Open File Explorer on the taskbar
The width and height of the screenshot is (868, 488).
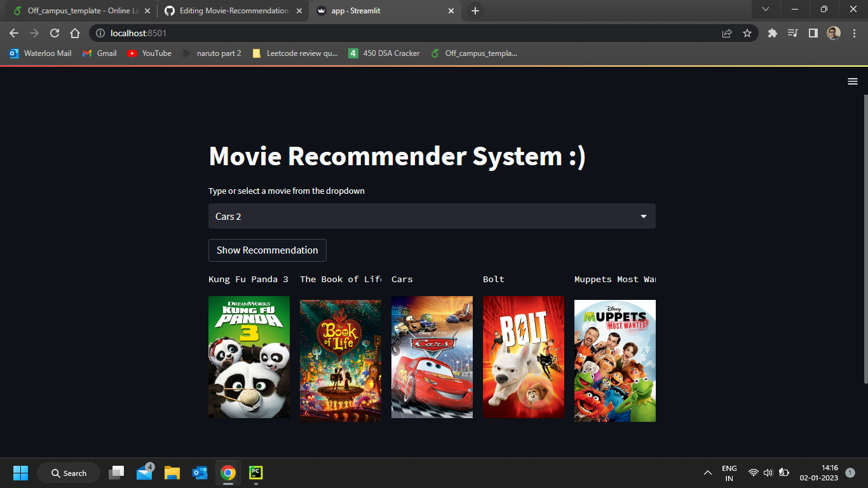(172, 473)
